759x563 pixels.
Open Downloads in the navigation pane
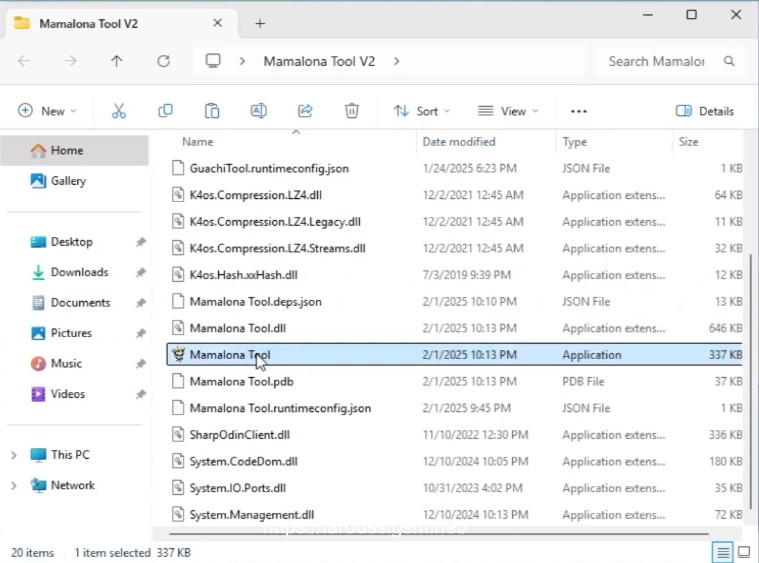(80, 272)
